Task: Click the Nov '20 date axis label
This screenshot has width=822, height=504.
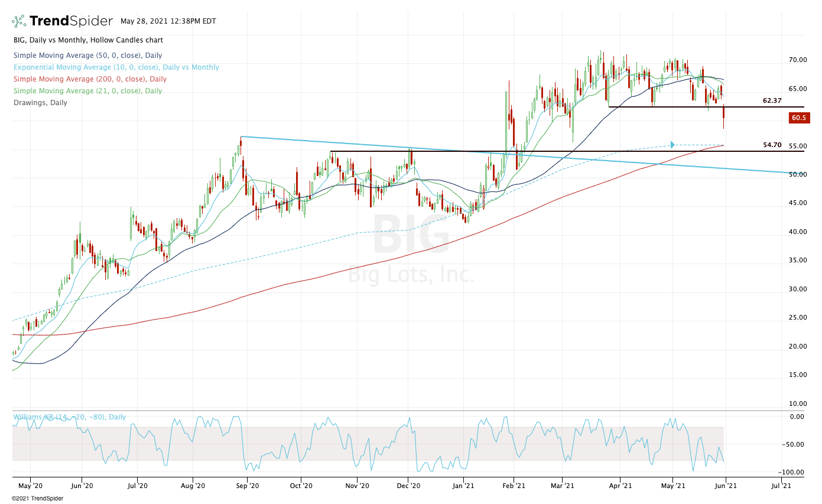Action: pyautogui.click(x=357, y=486)
